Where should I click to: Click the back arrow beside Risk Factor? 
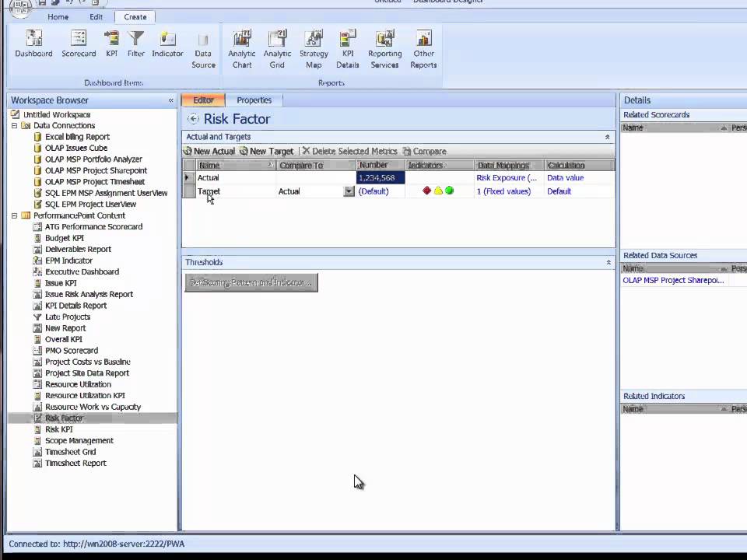tap(193, 118)
